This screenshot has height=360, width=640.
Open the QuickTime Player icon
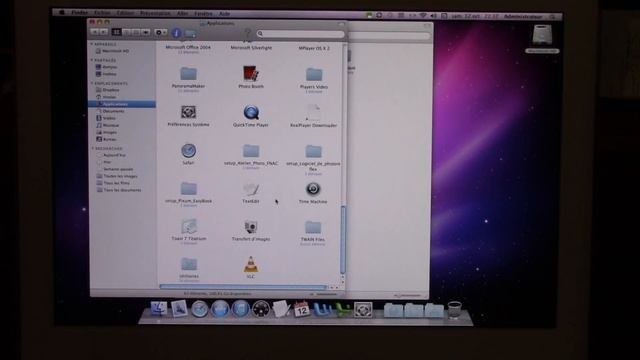pos(251,112)
